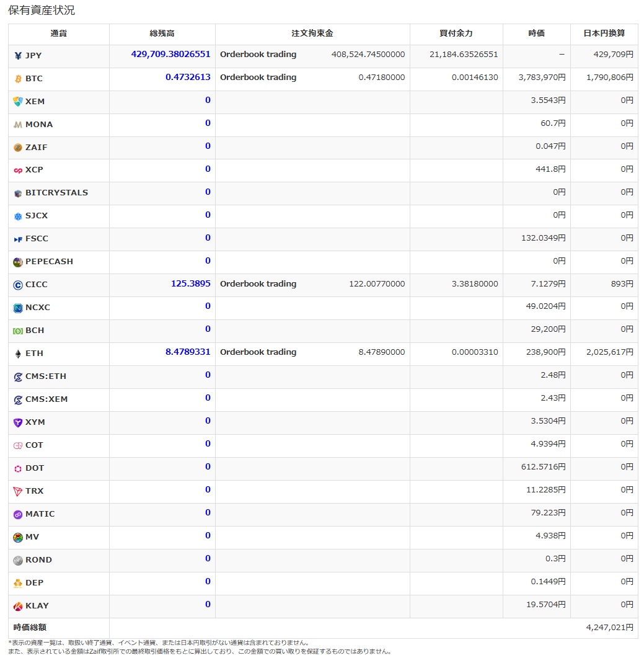Click DOT market price 612.5716円
644x663 pixels.
click(544, 467)
